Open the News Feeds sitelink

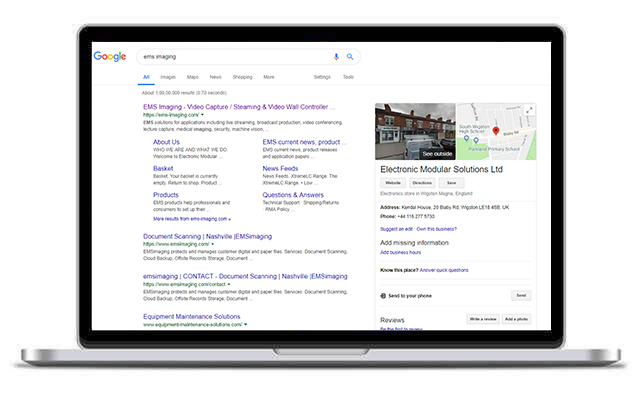280,169
